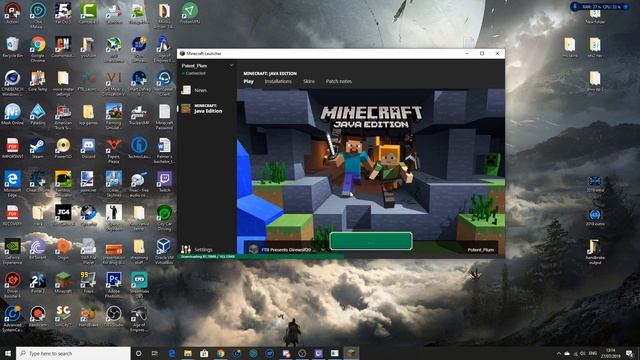Image resolution: width=640 pixels, height=360 pixels.
Task: Select the Origin desktop icon
Action: [63, 249]
